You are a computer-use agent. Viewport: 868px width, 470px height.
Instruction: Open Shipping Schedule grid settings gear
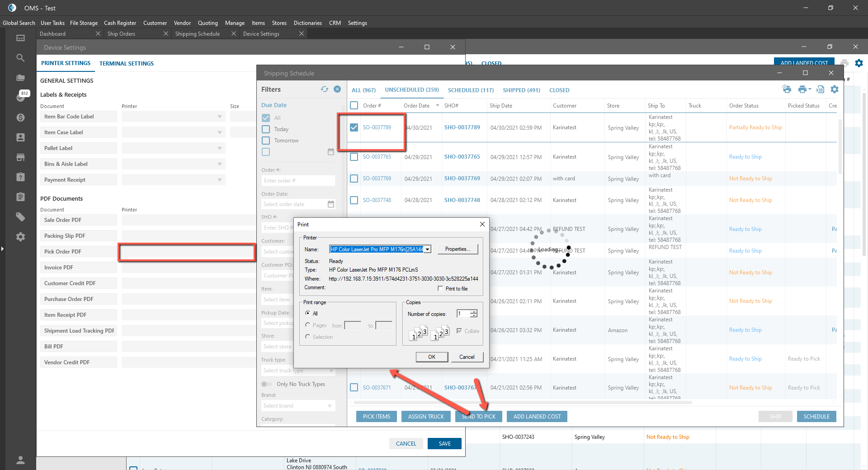point(835,89)
